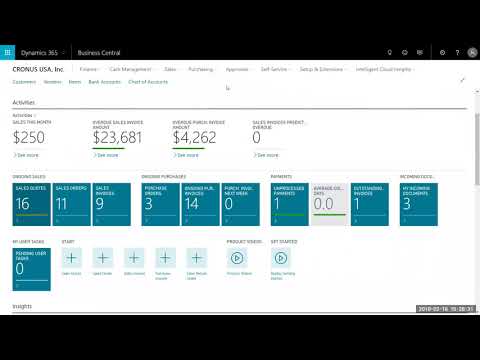This screenshot has width=480, height=360.
Task: Click the Insights section heading
Action: coord(22,306)
